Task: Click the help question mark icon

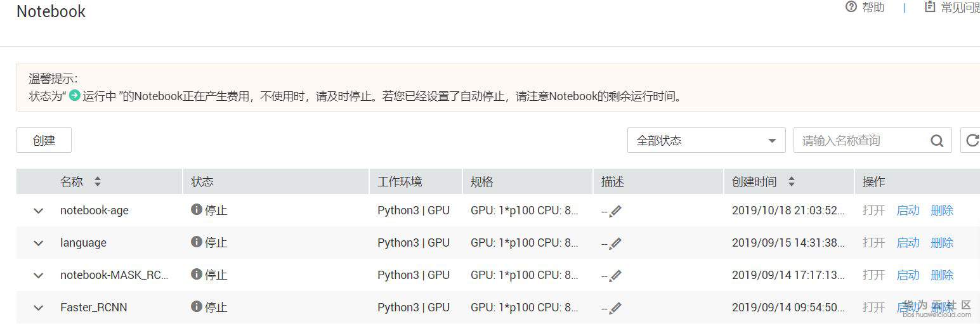Action: pyautogui.click(x=851, y=7)
